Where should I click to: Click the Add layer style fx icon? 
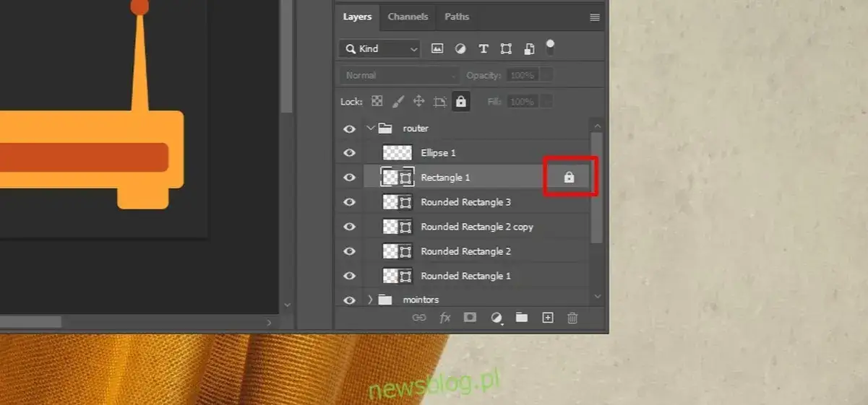[445, 318]
